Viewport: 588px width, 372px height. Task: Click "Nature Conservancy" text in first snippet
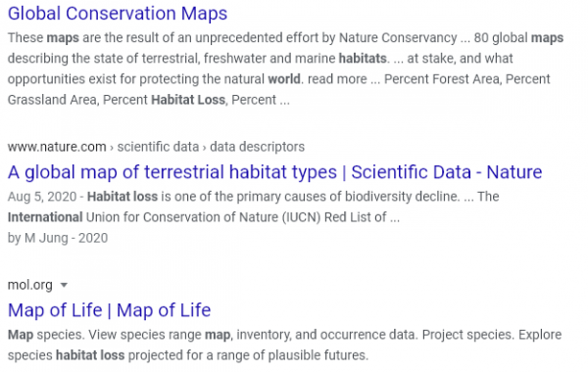(398, 38)
